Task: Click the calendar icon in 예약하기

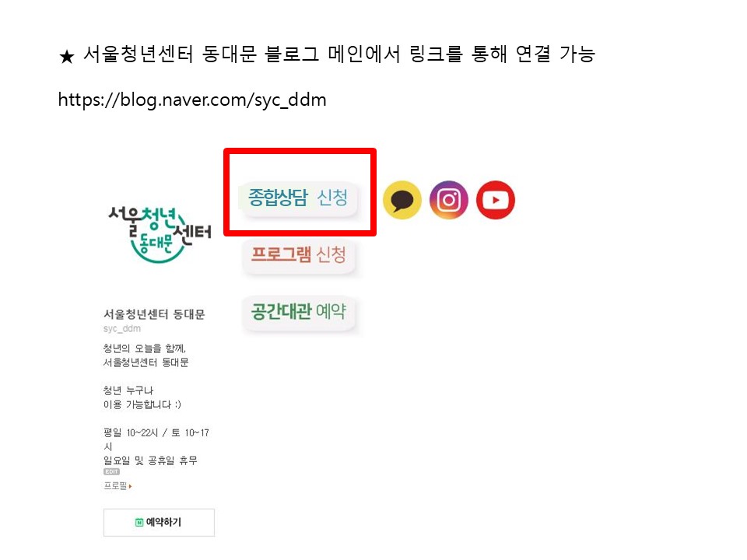Action: [139, 523]
